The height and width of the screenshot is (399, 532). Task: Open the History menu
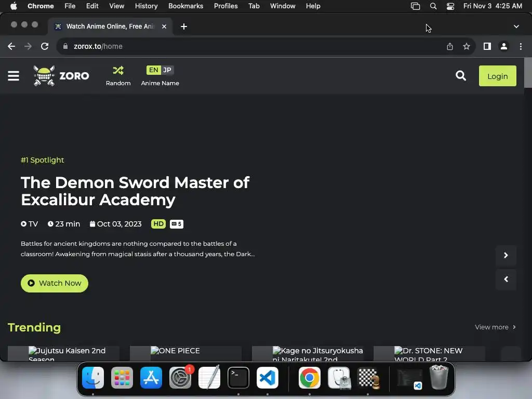(146, 6)
